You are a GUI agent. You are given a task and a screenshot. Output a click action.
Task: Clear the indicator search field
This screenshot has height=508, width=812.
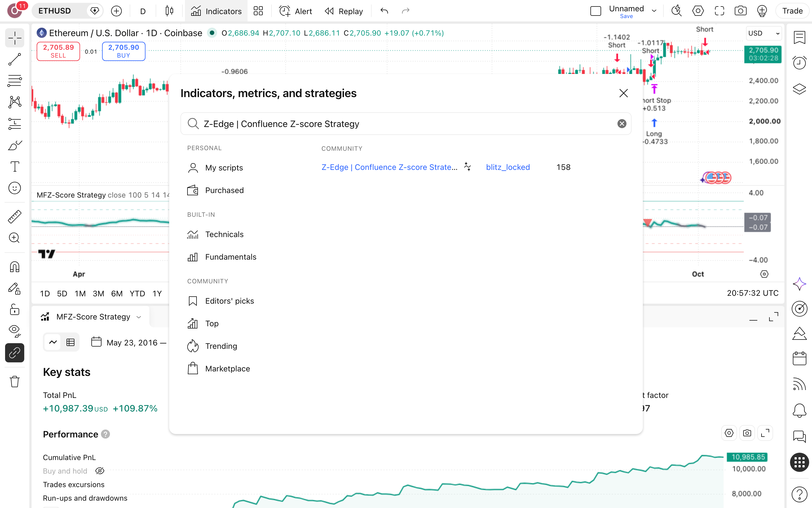pyautogui.click(x=622, y=124)
